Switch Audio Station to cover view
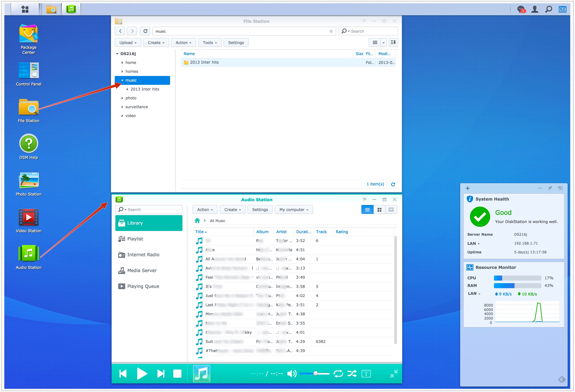Image resolution: width=575 pixels, height=392 pixels. (391, 210)
